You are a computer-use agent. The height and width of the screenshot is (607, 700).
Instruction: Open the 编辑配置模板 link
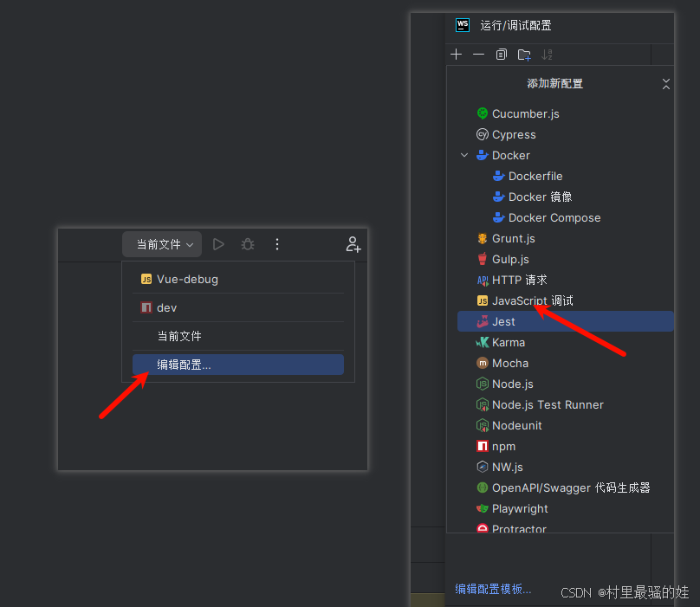(493, 589)
